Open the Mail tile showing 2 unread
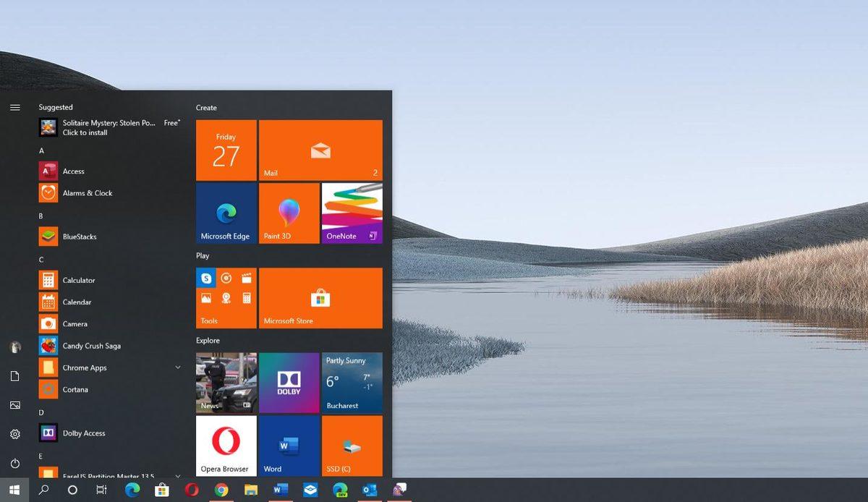868x502 pixels. click(320, 149)
